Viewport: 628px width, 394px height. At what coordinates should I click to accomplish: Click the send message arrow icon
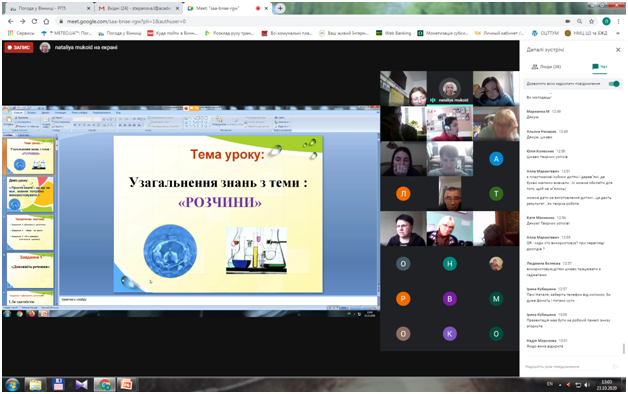pyautogui.click(x=616, y=366)
